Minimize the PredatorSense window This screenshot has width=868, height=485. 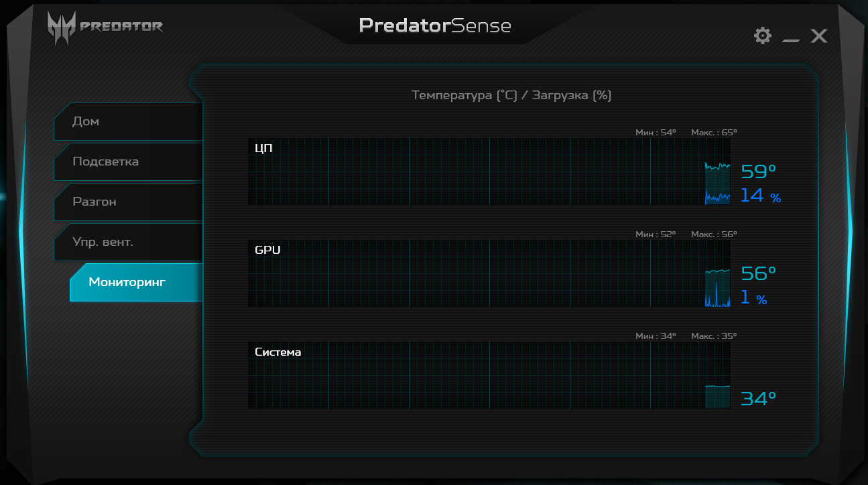[x=791, y=40]
